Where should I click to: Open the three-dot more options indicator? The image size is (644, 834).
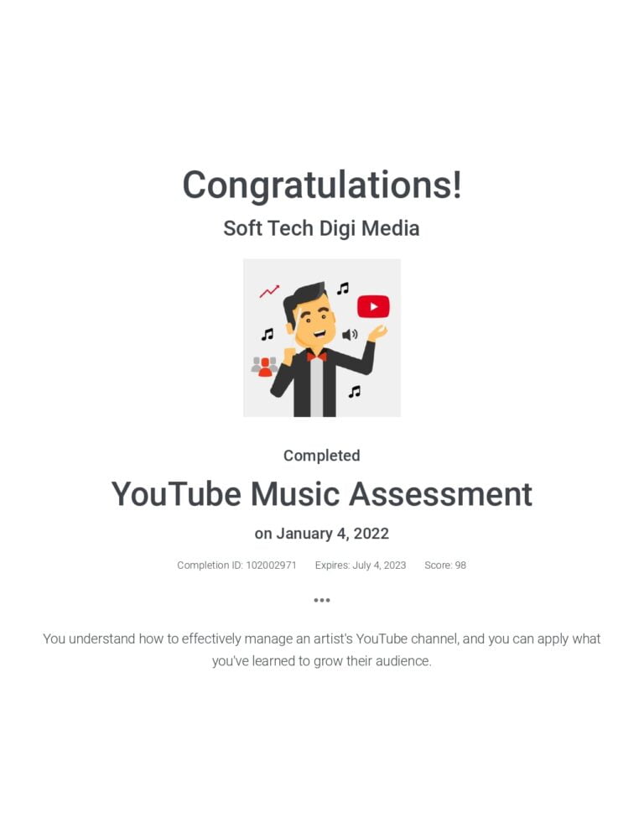pos(322,600)
